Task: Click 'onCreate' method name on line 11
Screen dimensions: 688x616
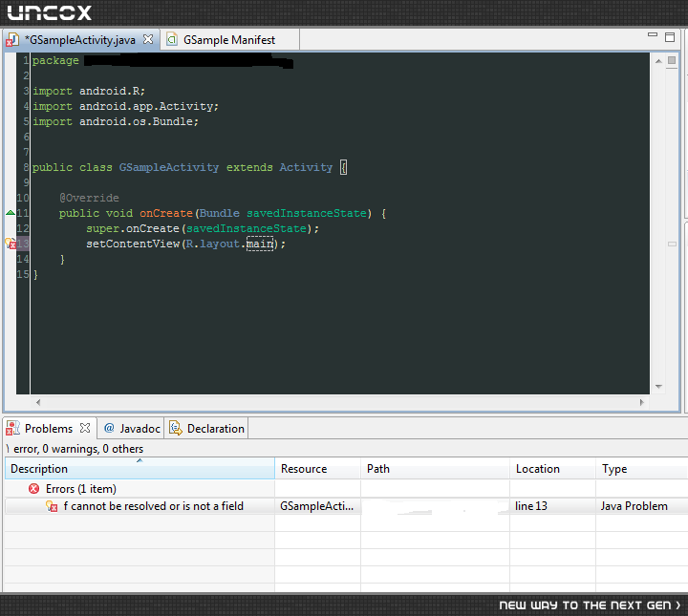Action: tap(166, 213)
